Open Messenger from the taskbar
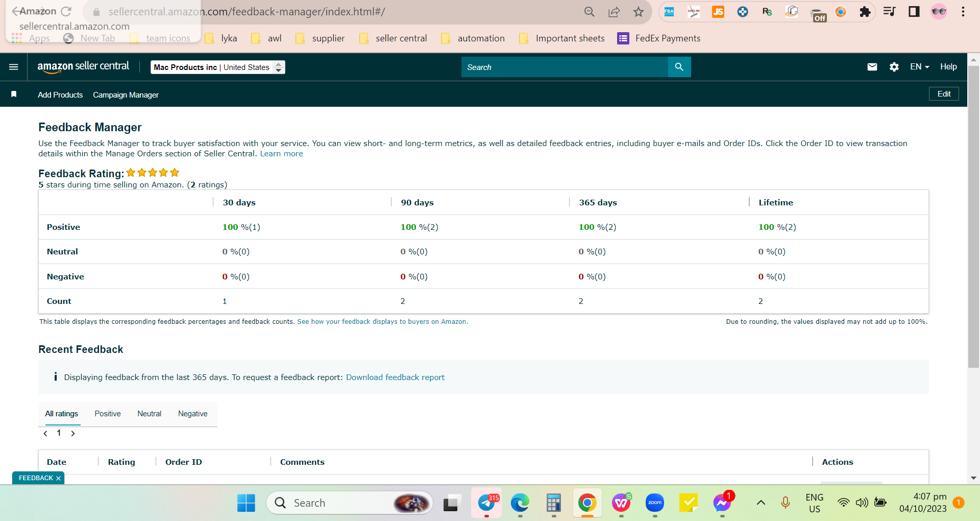Image resolution: width=980 pixels, height=521 pixels. pyautogui.click(x=722, y=503)
